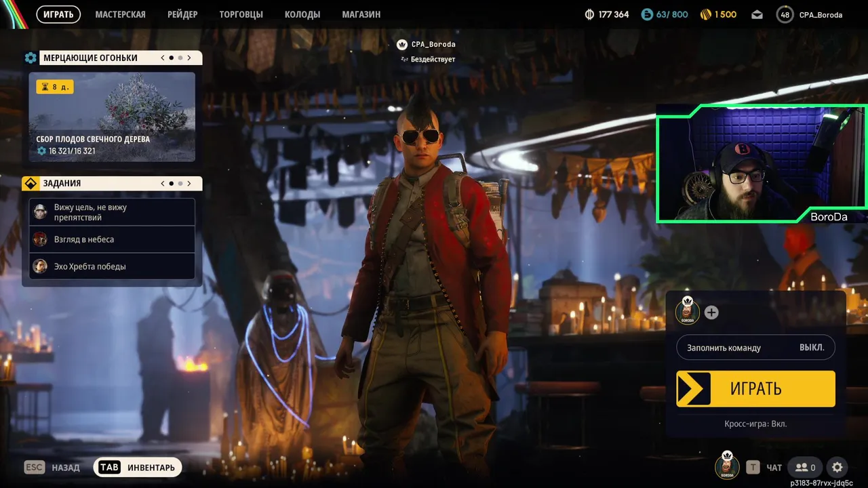Image resolution: width=868 pixels, height=488 pixels.
Task: Click the blue 63/800 currency icon
Action: click(x=646, y=14)
